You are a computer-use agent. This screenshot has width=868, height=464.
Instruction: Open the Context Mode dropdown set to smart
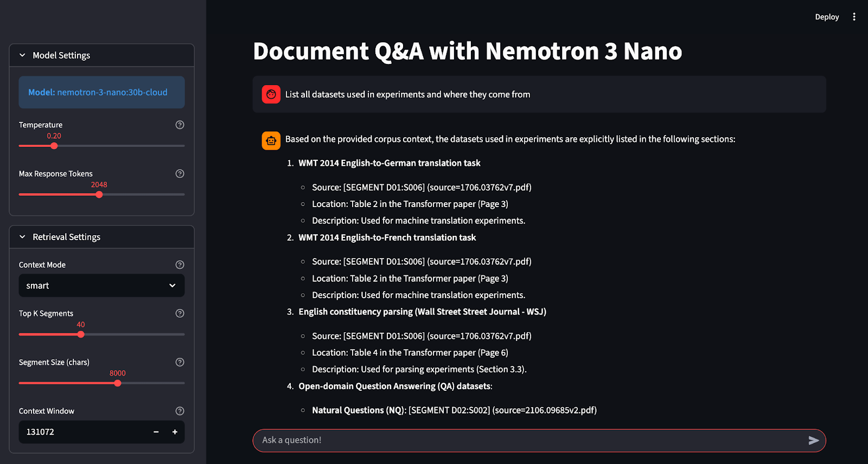click(101, 286)
